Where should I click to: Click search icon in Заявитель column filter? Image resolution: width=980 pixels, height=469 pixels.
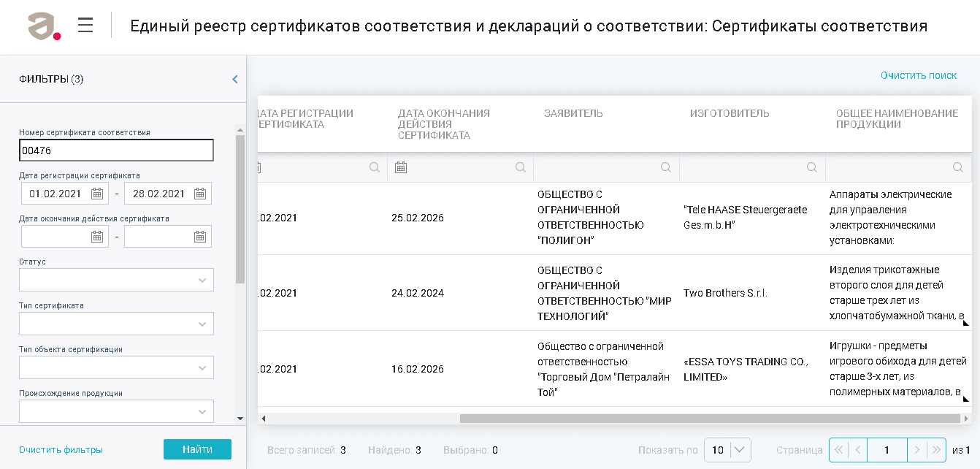point(666,167)
